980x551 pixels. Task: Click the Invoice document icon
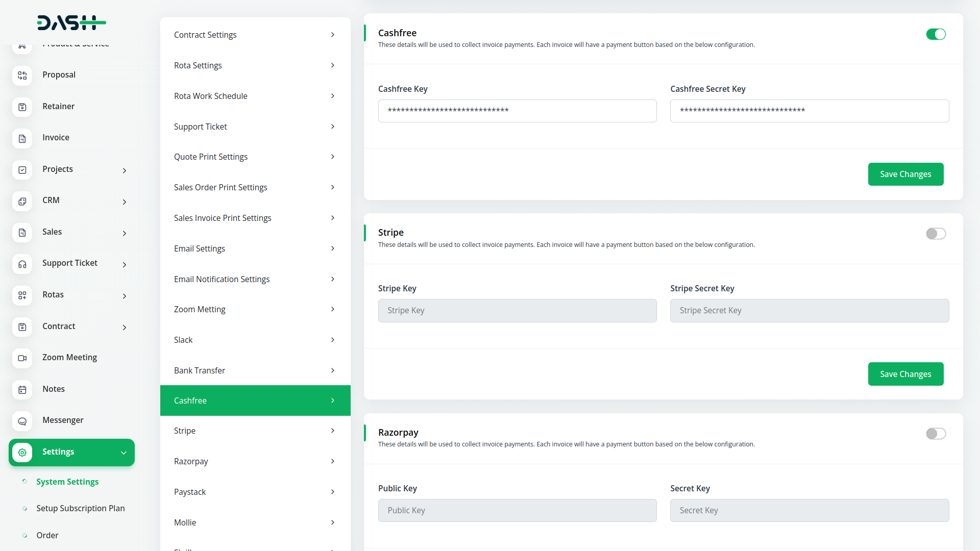[x=22, y=138]
